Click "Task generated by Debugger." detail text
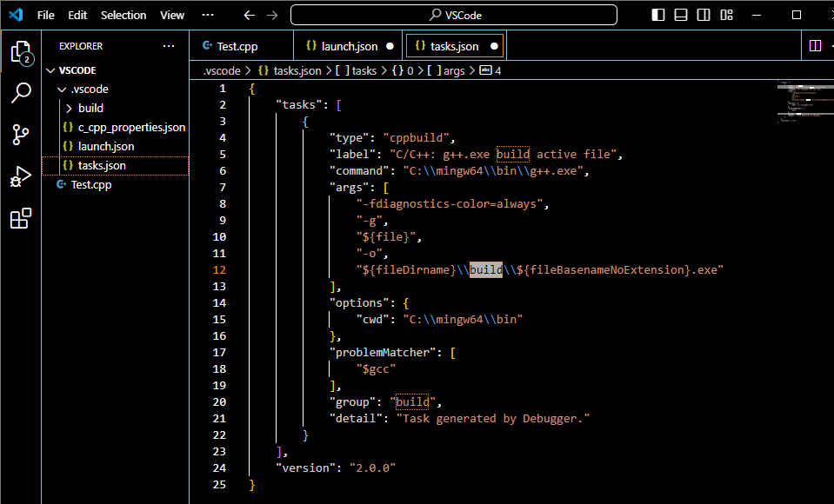 [493, 418]
